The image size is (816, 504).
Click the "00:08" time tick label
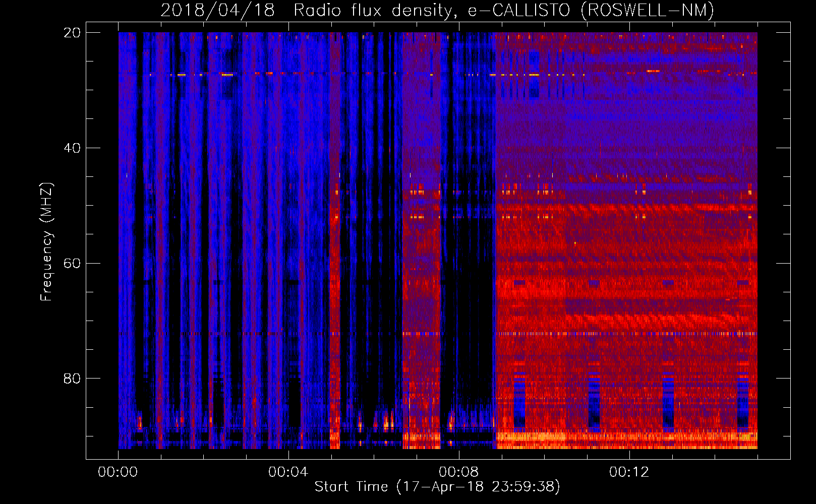pyautogui.click(x=459, y=472)
